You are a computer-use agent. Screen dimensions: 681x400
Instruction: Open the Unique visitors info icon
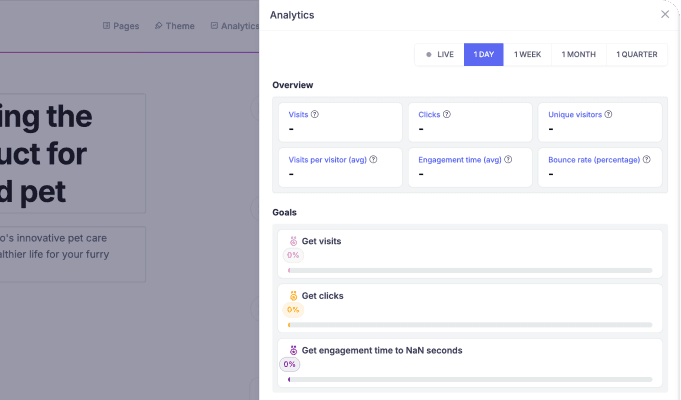pyautogui.click(x=608, y=114)
